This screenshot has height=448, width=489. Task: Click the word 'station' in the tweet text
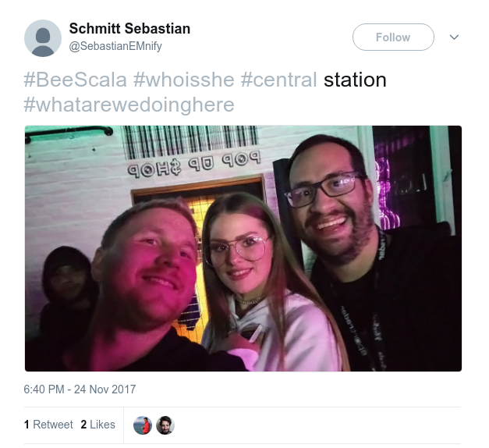[x=355, y=80]
